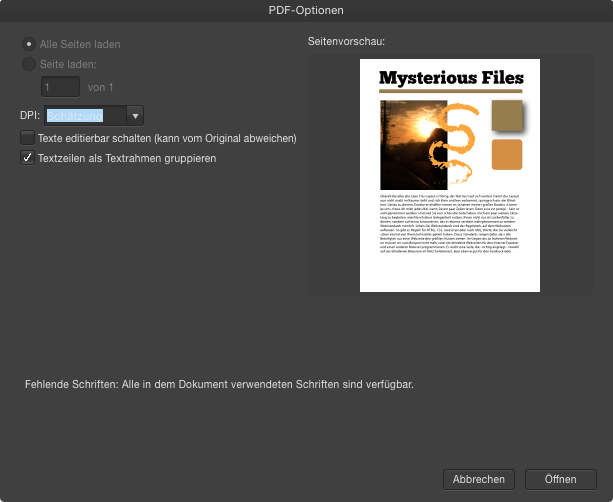Click the orange square swatch in the preview
Image resolution: width=613 pixels, height=502 pixels.
pyautogui.click(x=507, y=155)
